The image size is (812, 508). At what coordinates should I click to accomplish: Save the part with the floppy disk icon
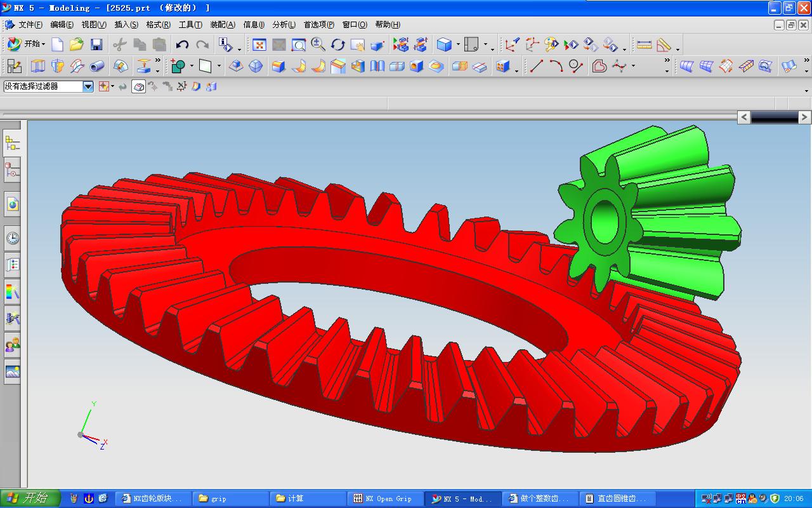96,44
